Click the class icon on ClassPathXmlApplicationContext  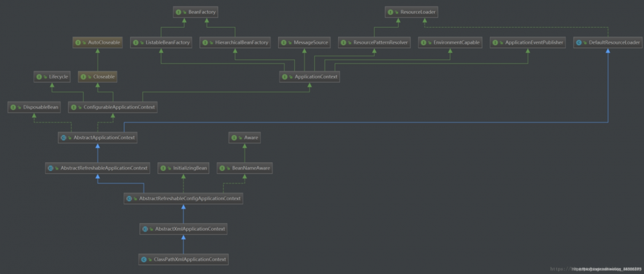[144, 259]
